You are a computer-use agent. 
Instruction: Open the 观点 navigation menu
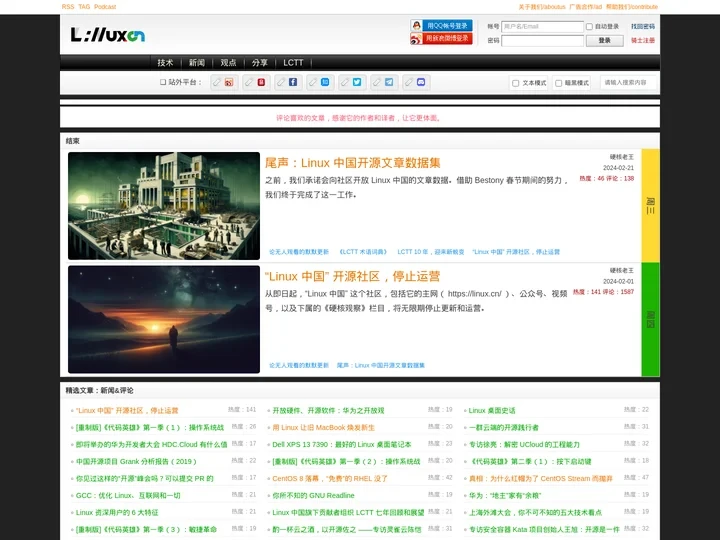tap(228, 62)
